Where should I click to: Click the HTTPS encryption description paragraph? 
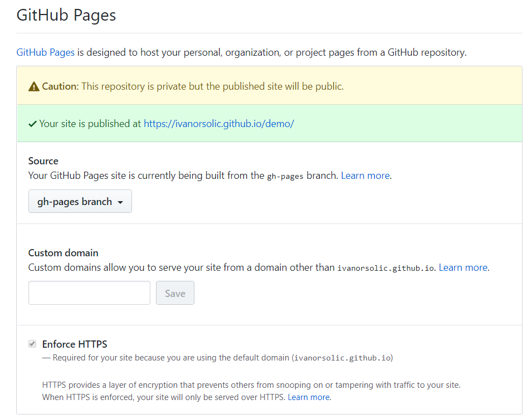coord(251,385)
